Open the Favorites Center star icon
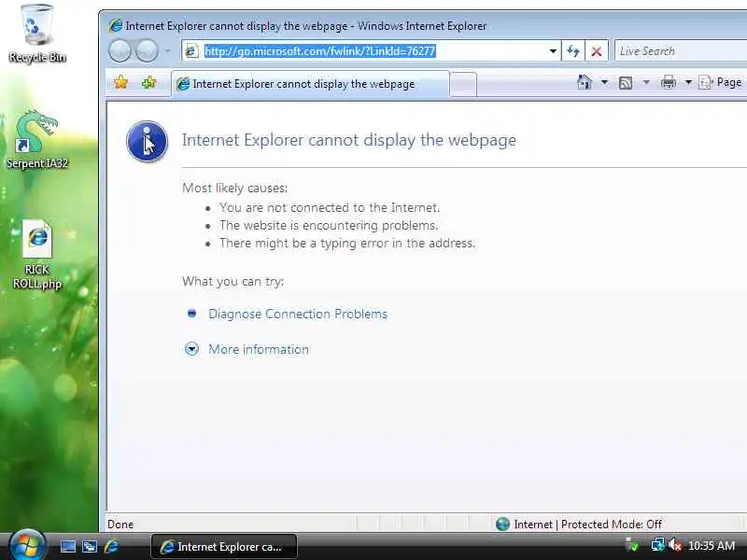Image resolution: width=747 pixels, height=560 pixels. click(121, 83)
